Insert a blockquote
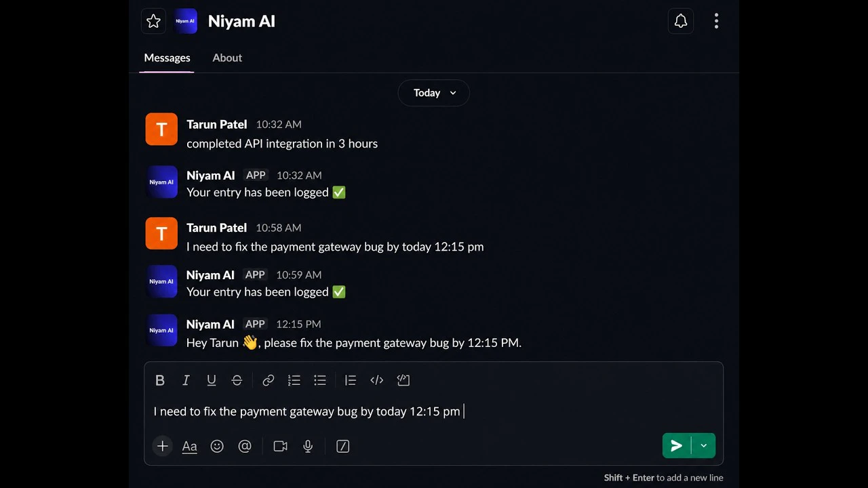 pyautogui.click(x=351, y=380)
